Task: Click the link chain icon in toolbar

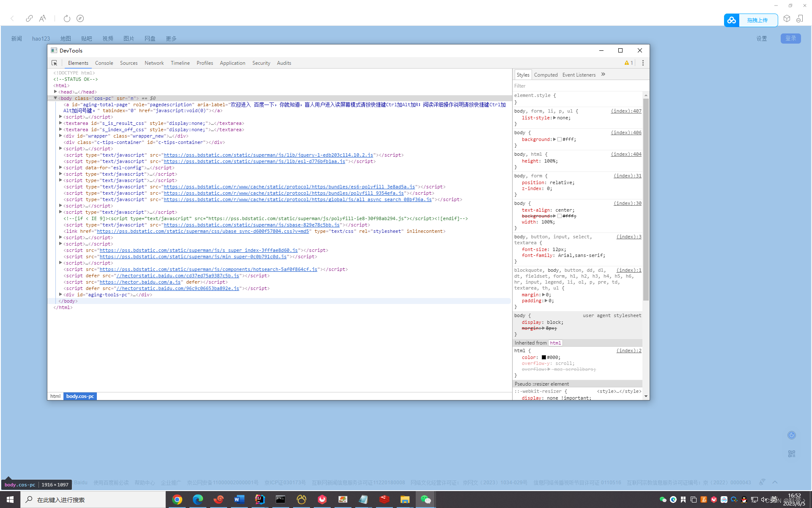Action: tap(29, 18)
